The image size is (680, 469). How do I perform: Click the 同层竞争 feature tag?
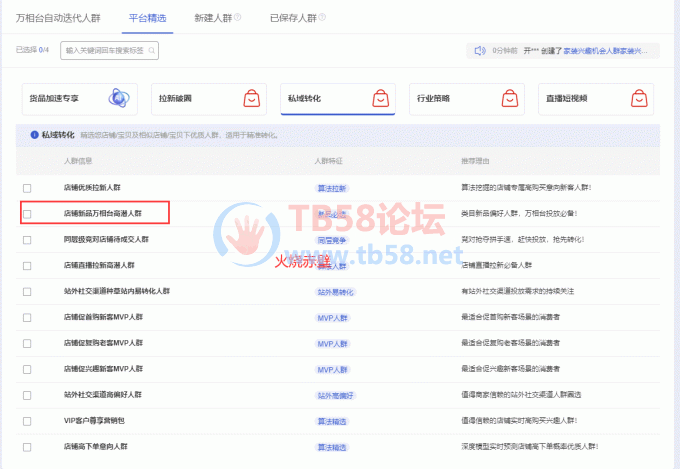point(332,239)
